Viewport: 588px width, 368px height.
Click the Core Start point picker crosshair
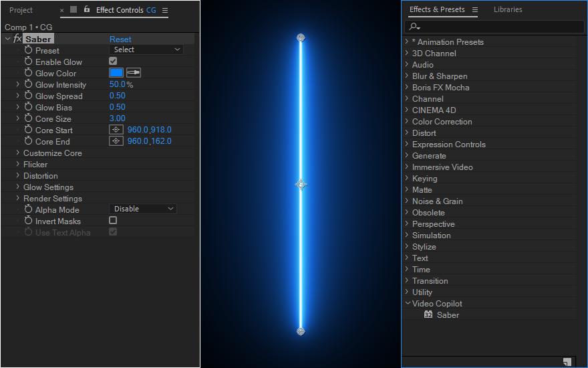pos(116,130)
